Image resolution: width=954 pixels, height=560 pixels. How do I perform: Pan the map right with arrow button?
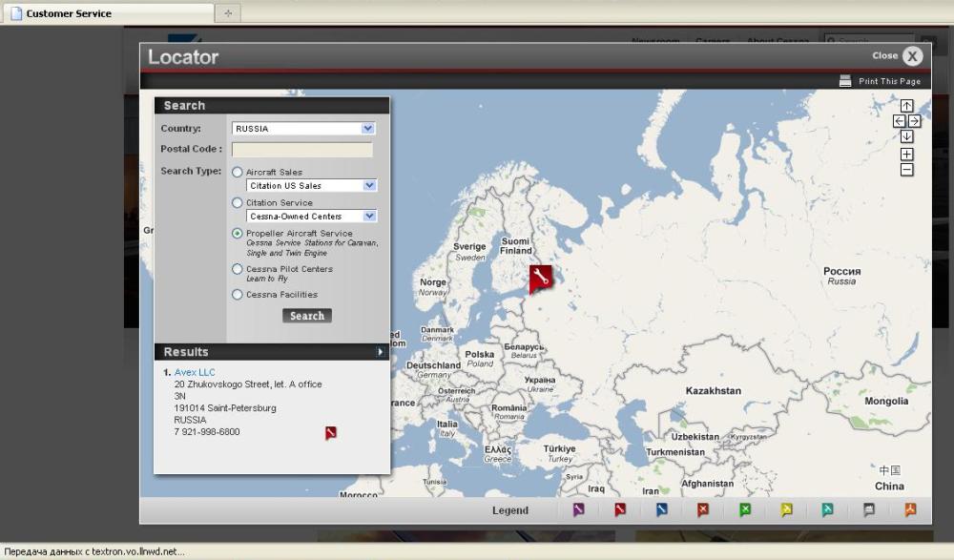915,121
